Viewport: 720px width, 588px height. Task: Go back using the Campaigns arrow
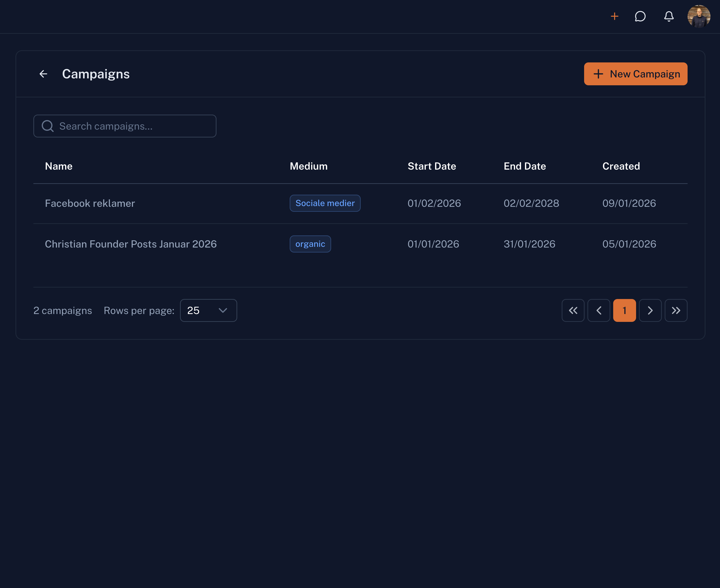point(43,74)
